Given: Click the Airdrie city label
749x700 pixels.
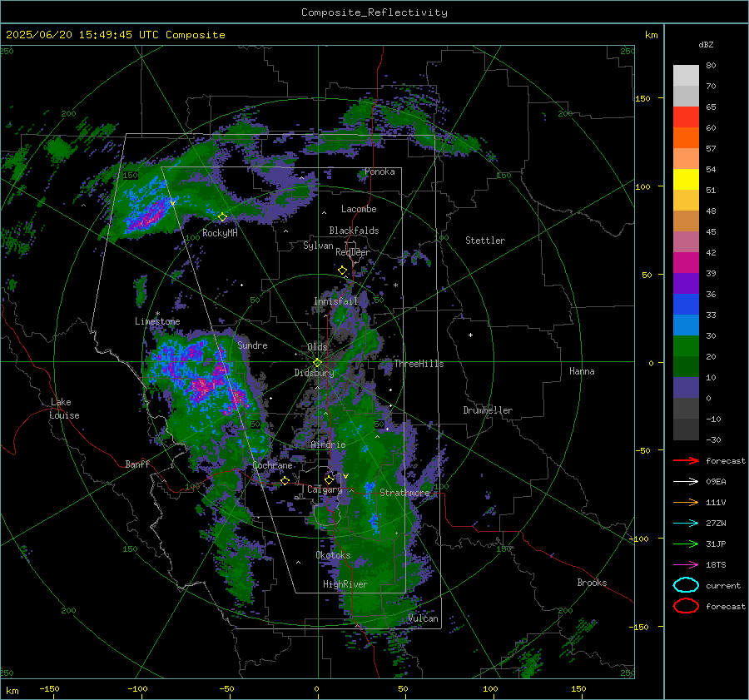Looking at the screenshot, I should pyautogui.click(x=328, y=444).
